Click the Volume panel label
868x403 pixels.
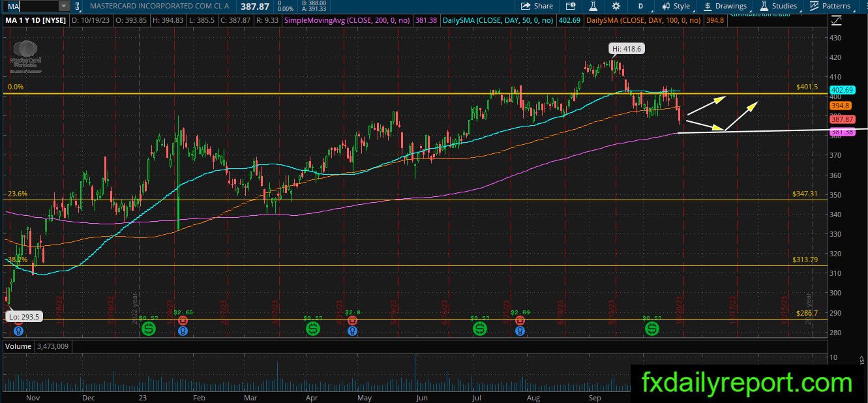pos(18,346)
